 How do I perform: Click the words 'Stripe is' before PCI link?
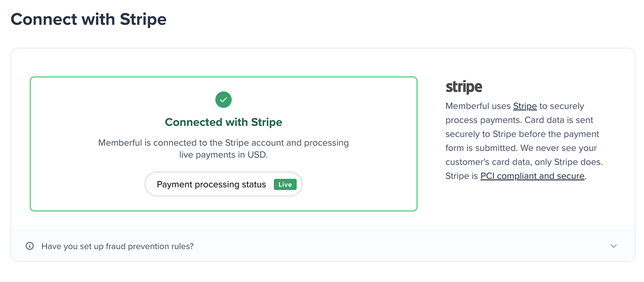coord(462,176)
